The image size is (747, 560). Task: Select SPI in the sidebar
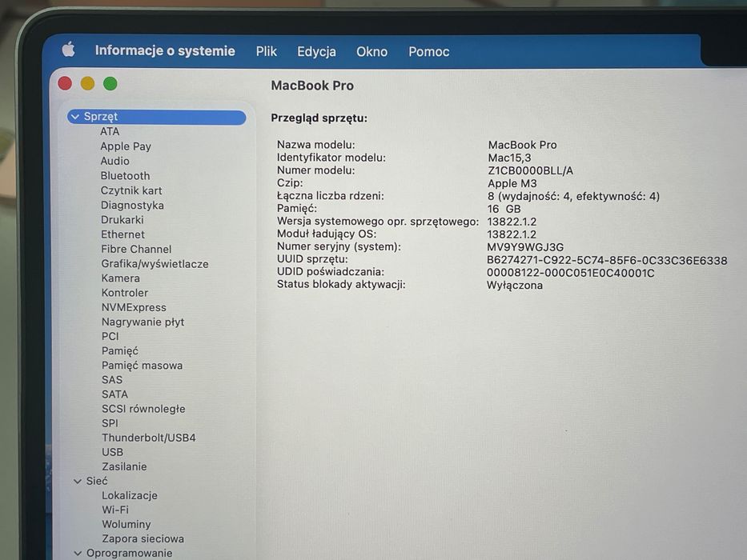pyautogui.click(x=110, y=423)
